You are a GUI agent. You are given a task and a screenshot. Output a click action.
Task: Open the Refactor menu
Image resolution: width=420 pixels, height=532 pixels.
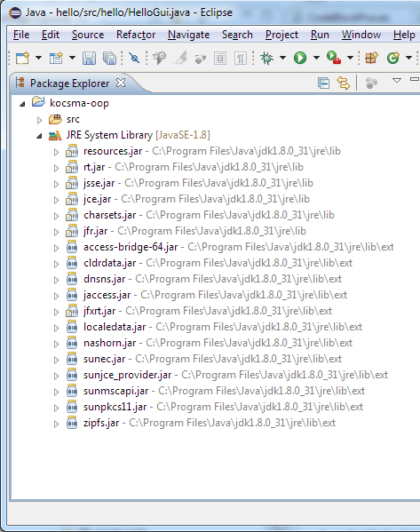136,35
